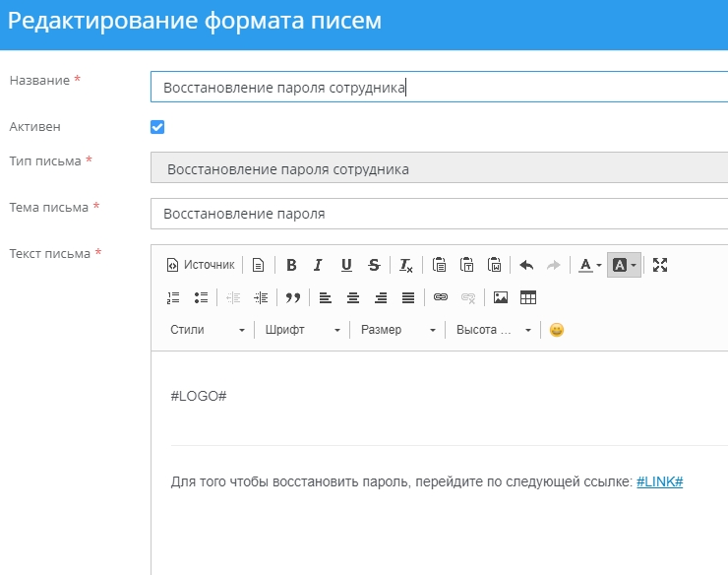Click the #LINK# hyperlink in the text

click(x=659, y=482)
